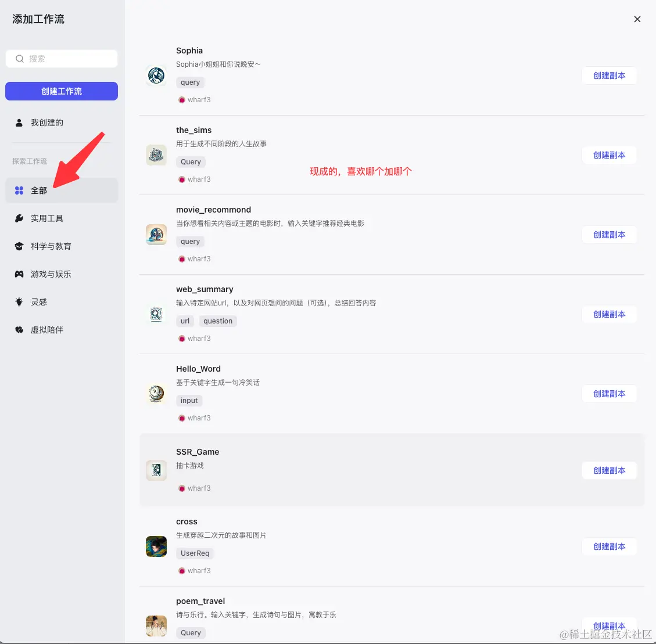Screen dimensions: 656x644
Task: Click the SSR_Game workflow title
Action: pos(198,452)
